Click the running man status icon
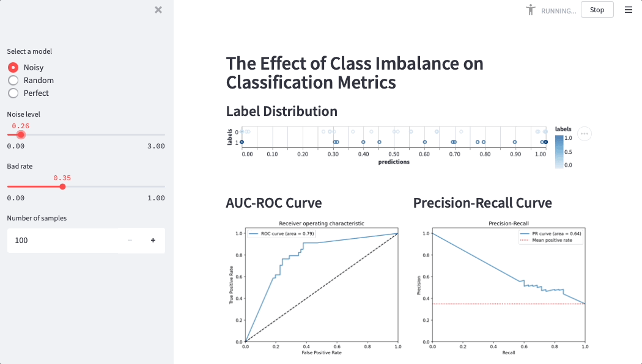642x364 pixels. point(531,10)
